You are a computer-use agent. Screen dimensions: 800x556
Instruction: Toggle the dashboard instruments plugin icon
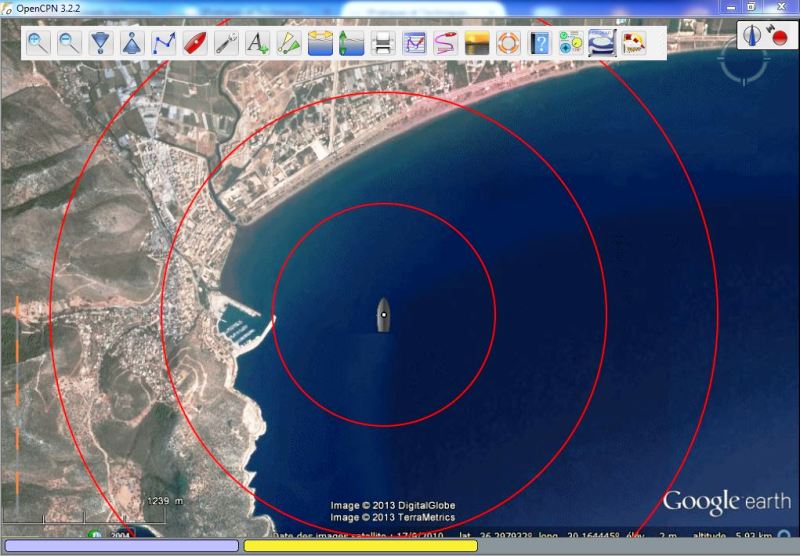tap(571, 43)
